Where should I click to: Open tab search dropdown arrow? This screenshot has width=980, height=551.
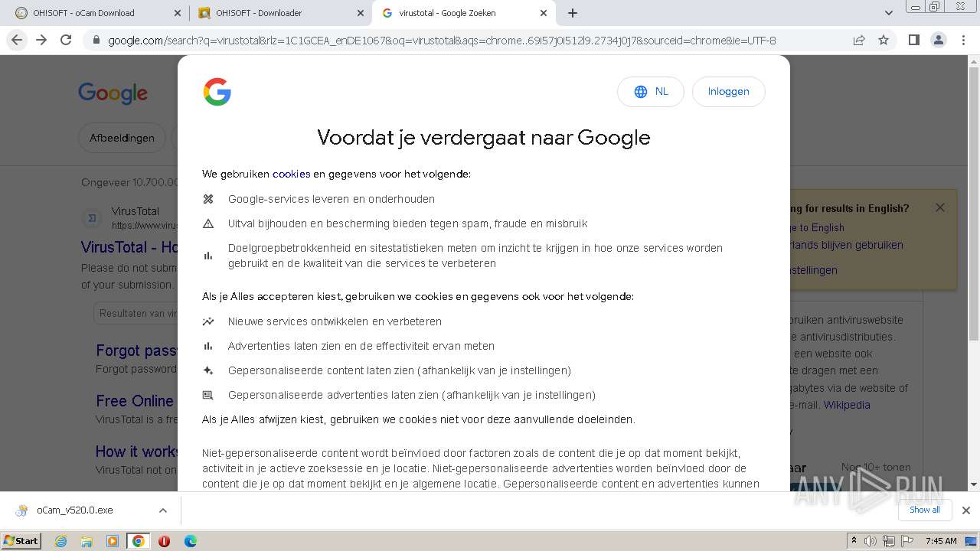[x=889, y=13]
